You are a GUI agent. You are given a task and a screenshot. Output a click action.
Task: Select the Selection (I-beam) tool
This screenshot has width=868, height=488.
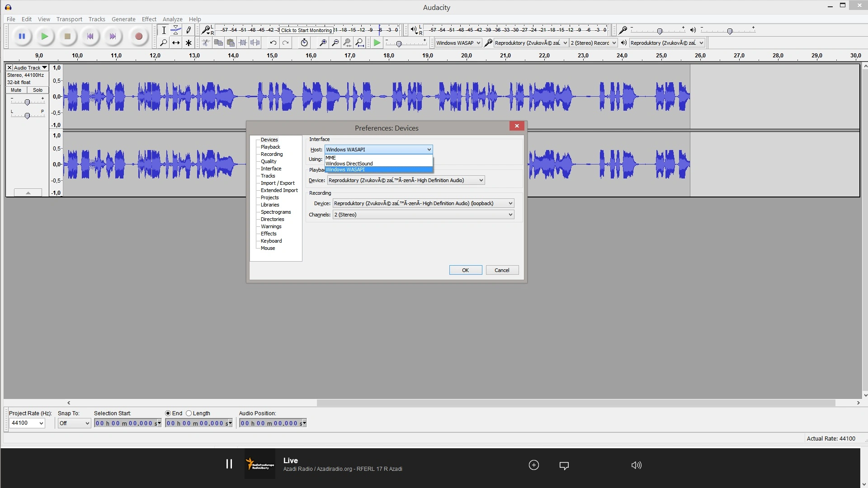pyautogui.click(x=164, y=30)
